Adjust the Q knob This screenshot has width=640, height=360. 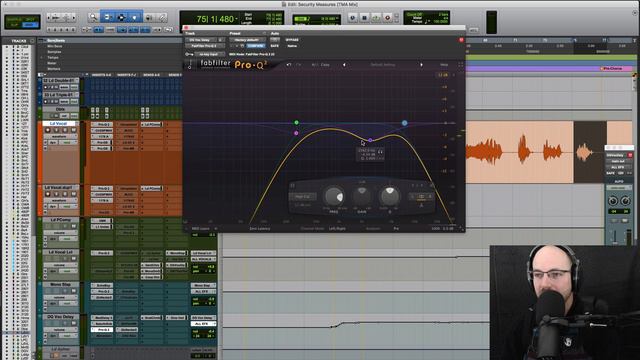[389, 196]
